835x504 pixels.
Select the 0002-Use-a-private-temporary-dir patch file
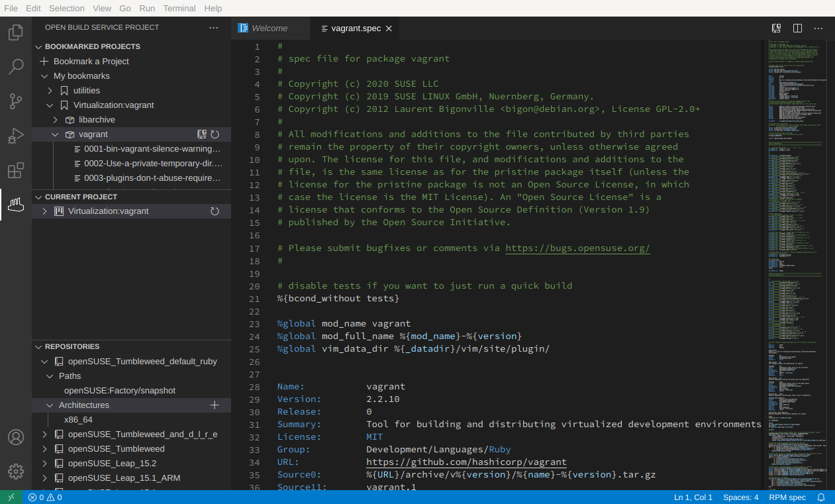click(x=152, y=163)
